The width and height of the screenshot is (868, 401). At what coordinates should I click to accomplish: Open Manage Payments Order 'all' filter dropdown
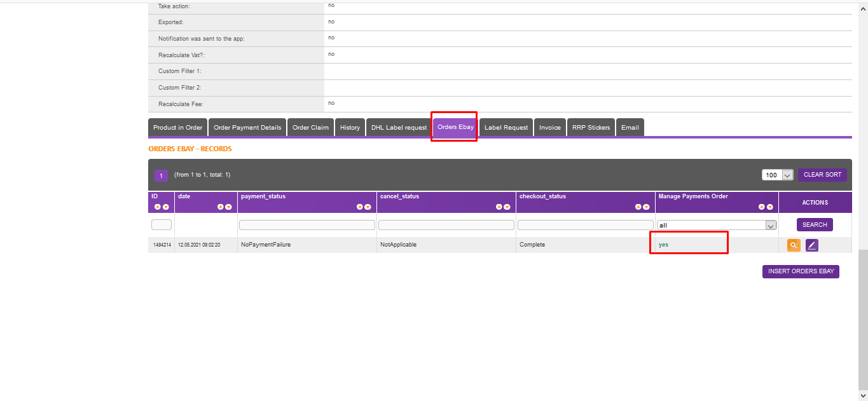[717, 225]
